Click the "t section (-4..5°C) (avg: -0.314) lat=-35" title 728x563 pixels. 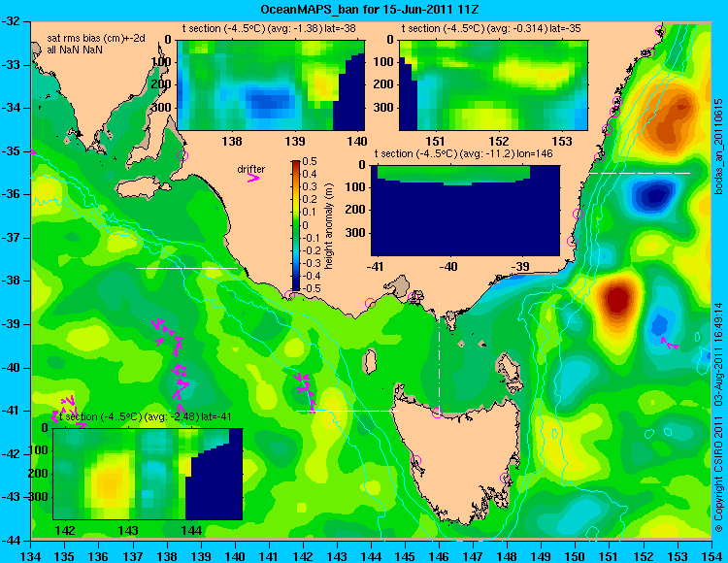491,28
